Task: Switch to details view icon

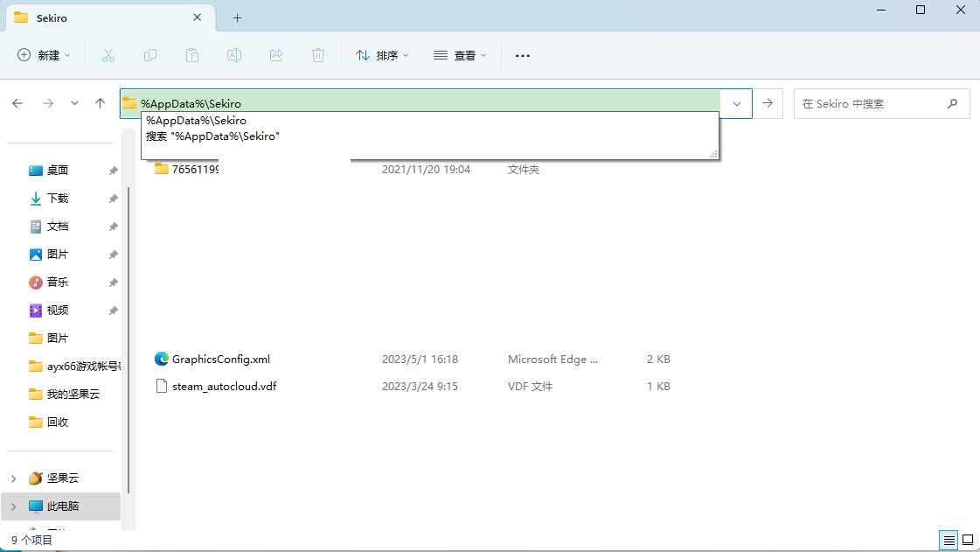Action: 949,540
